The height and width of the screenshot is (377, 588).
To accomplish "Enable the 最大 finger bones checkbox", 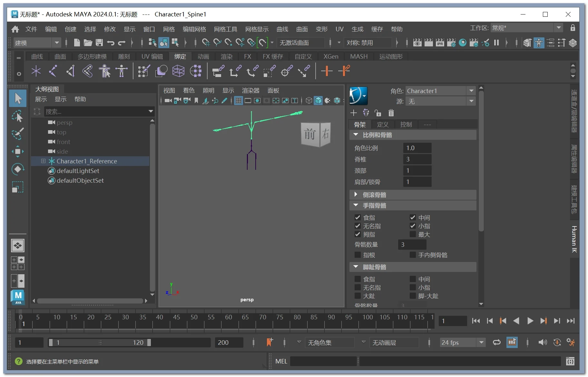I will click(413, 234).
